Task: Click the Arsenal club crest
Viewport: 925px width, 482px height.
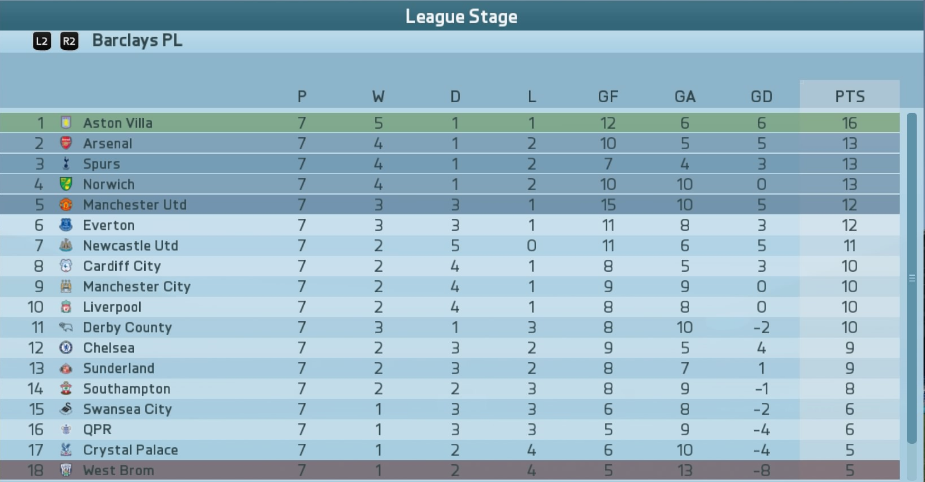Action: (66, 143)
